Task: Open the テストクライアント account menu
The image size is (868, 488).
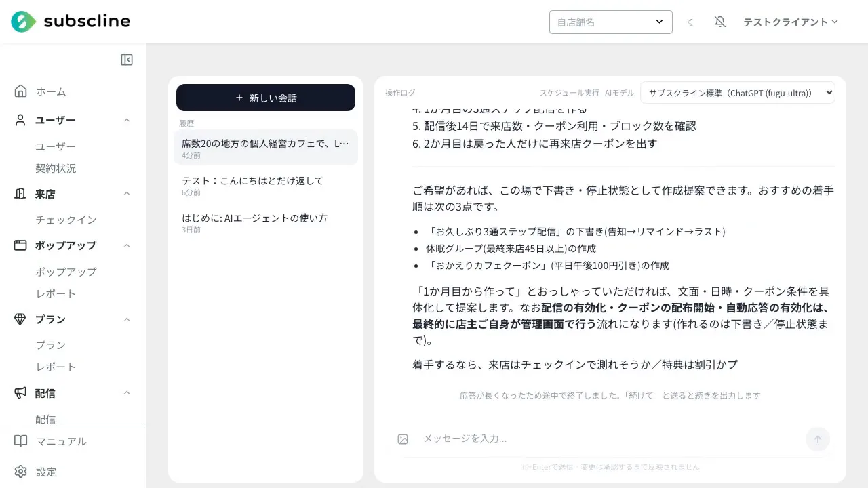Action: [x=791, y=22]
